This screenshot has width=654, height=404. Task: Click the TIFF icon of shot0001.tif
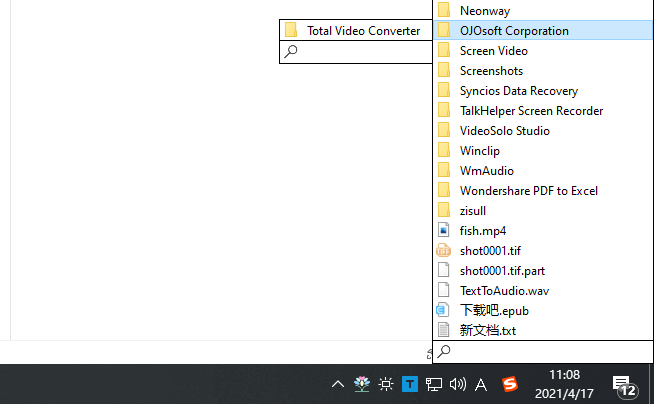pos(443,251)
